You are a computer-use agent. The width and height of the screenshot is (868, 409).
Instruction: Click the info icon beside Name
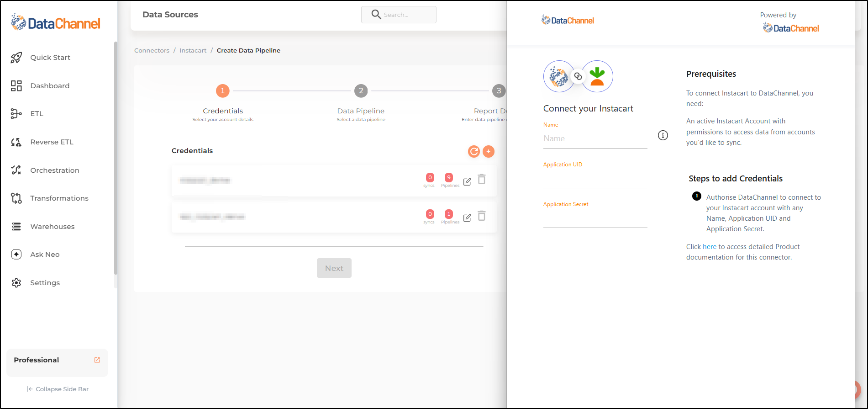(663, 135)
